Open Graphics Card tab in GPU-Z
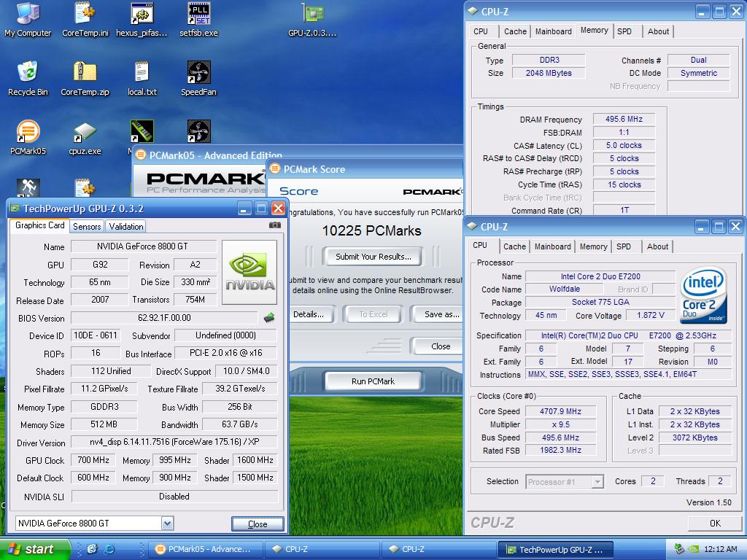747x560 pixels. click(40, 225)
